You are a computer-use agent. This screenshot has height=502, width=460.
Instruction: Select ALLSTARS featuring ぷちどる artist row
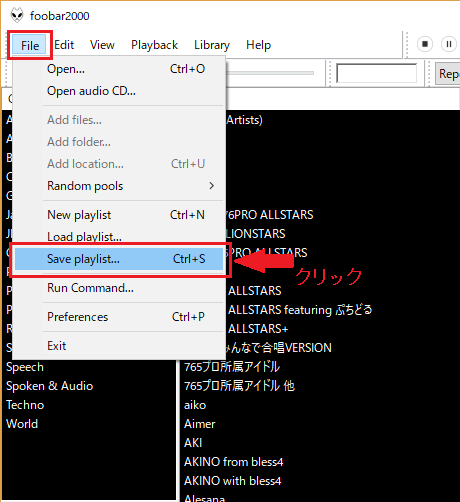click(343, 310)
